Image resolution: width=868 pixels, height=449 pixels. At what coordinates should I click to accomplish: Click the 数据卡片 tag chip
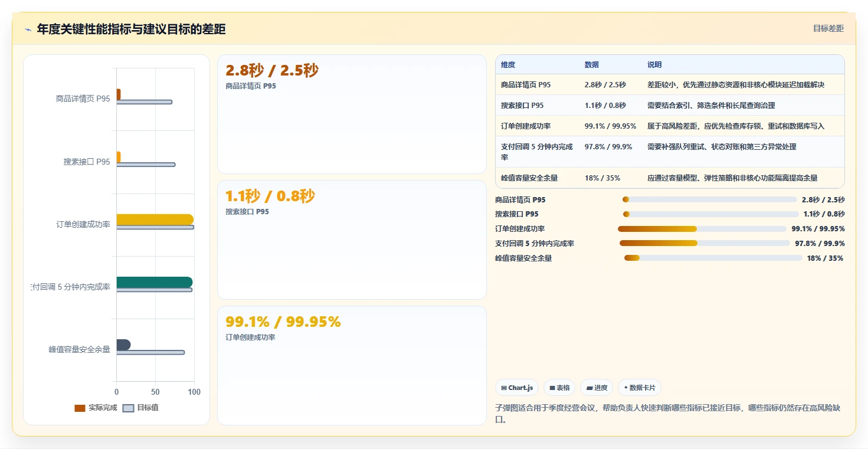coord(640,388)
